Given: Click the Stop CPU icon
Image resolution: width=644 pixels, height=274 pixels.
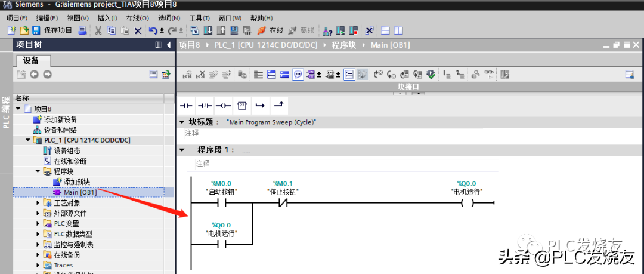Looking at the screenshot, I should point(353,30).
